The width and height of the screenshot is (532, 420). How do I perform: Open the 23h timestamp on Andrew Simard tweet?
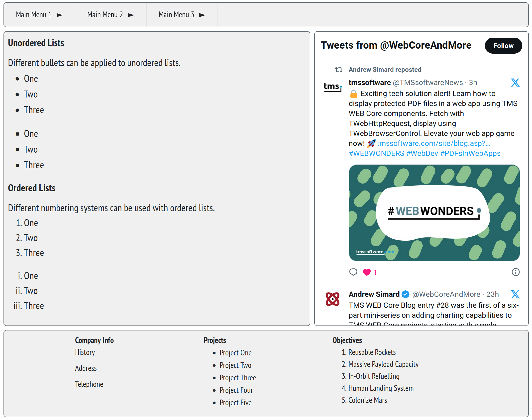(x=493, y=294)
